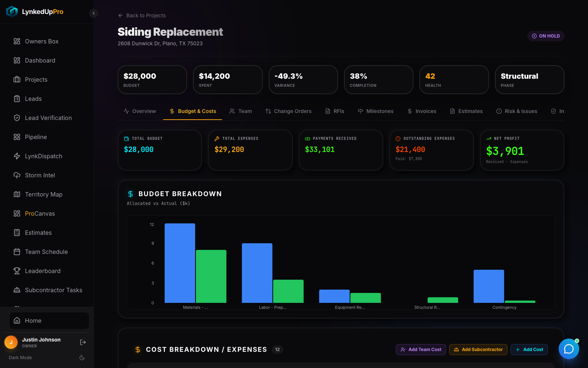
Task: Click the blue Equipment Re... allocated bar
Action: [334, 296]
